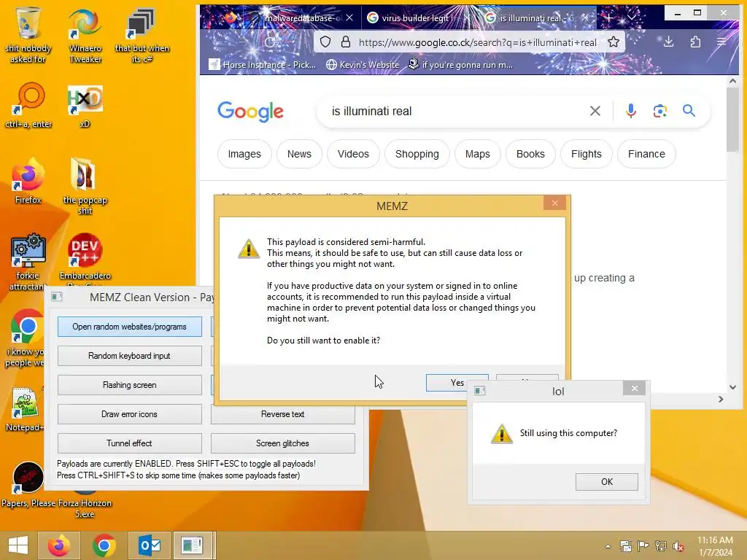The image size is (747, 560).
Task: Toggle 'Random keyboard input' payload
Action: click(x=130, y=356)
